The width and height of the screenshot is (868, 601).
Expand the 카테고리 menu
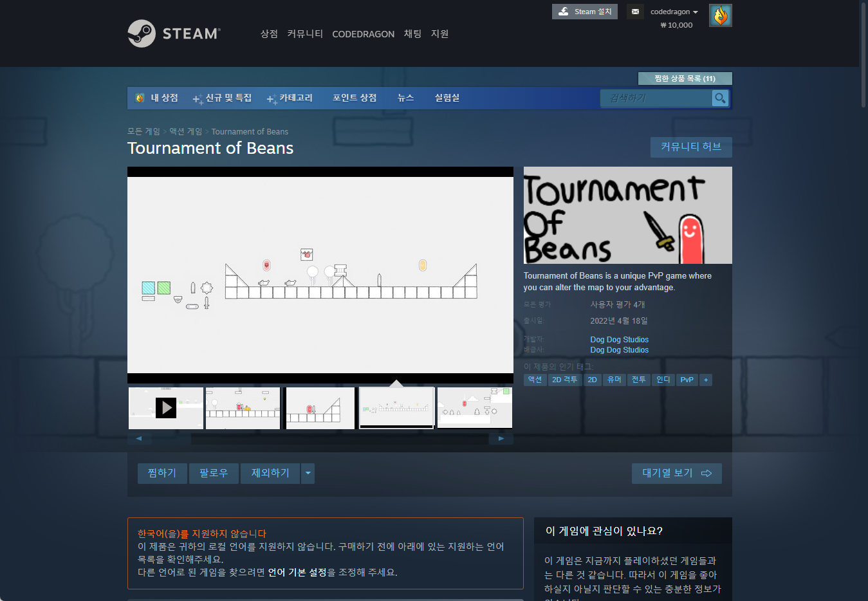[x=290, y=98]
